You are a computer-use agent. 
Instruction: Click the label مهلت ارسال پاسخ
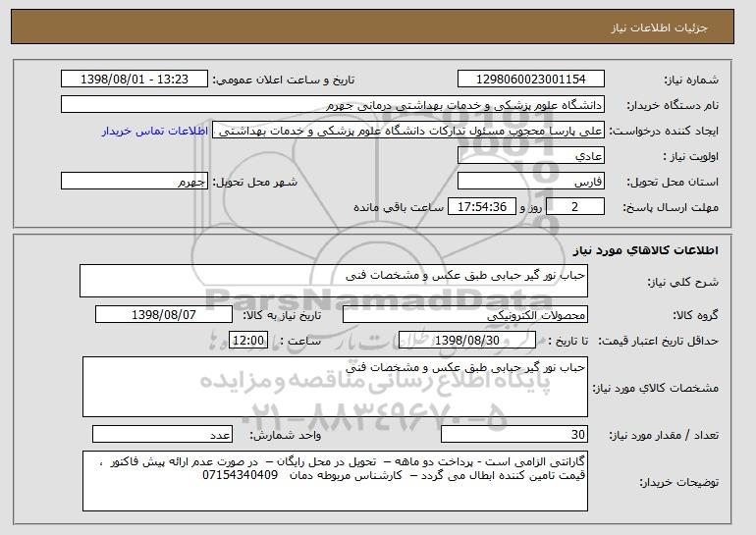(x=671, y=208)
